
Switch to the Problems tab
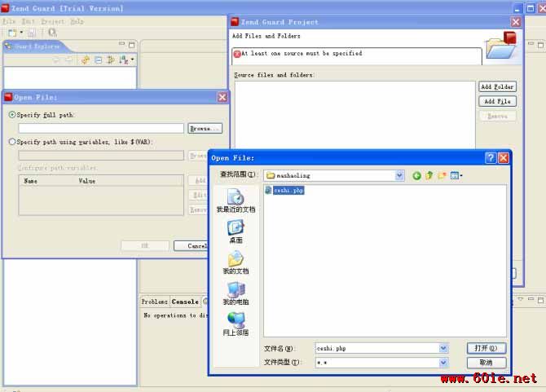(154, 302)
